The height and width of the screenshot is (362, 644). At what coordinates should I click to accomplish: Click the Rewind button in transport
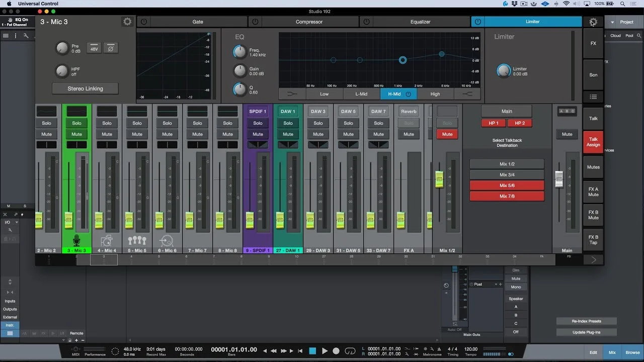click(274, 351)
